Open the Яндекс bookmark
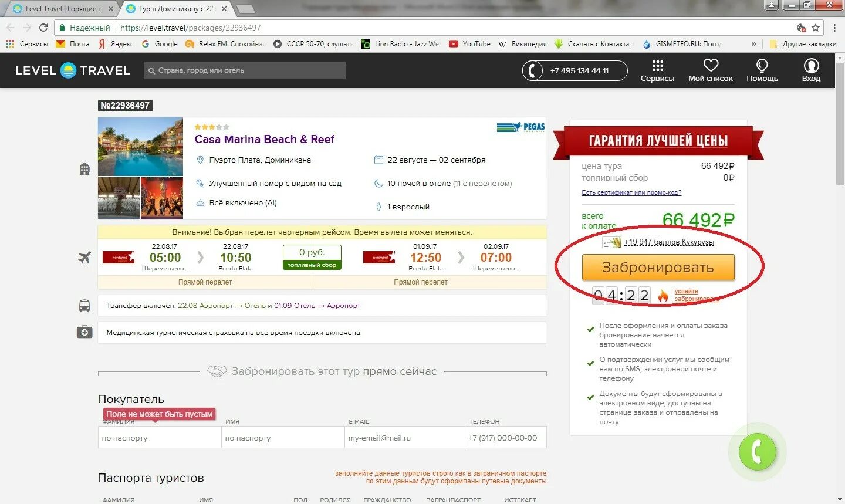This screenshot has width=845, height=504. point(116,44)
